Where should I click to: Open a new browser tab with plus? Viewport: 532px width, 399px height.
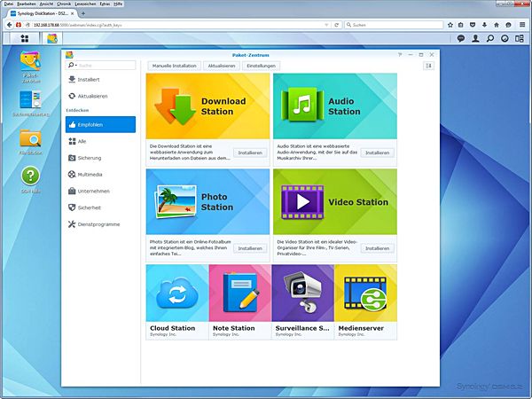(83, 13)
